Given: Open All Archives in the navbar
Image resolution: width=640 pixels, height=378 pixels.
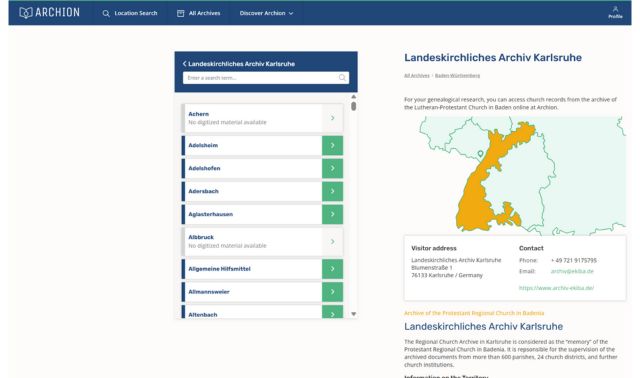Looking at the screenshot, I should click(x=198, y=13).
